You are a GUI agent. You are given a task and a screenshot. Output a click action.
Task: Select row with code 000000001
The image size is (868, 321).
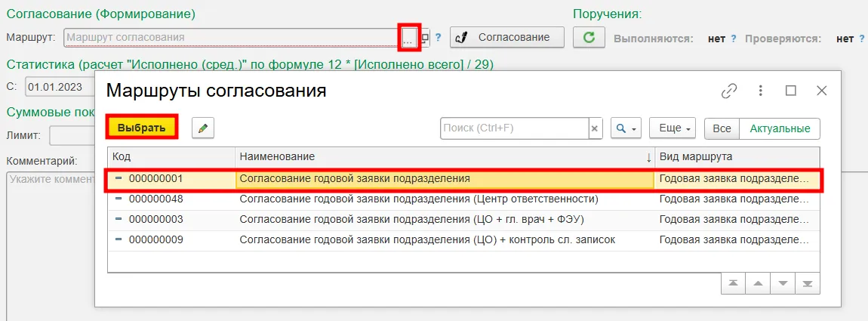click(x=463, y=179)
